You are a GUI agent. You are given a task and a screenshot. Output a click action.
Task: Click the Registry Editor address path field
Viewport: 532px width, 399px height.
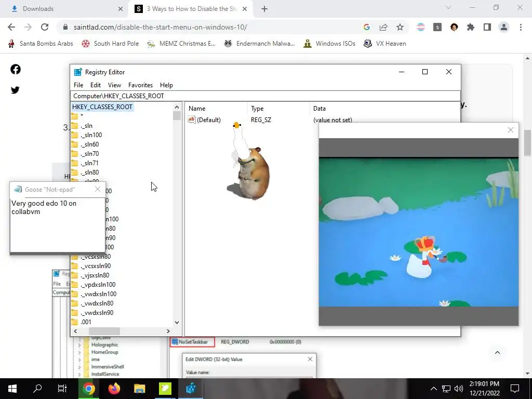[265, 96]
